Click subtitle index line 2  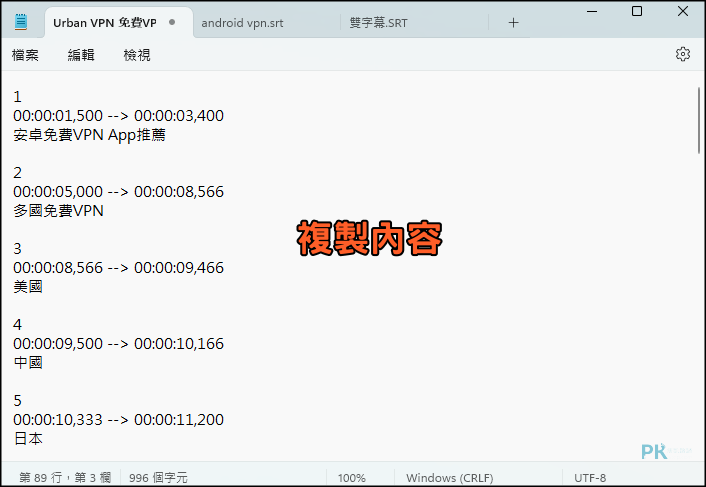[x=17, y=173]
